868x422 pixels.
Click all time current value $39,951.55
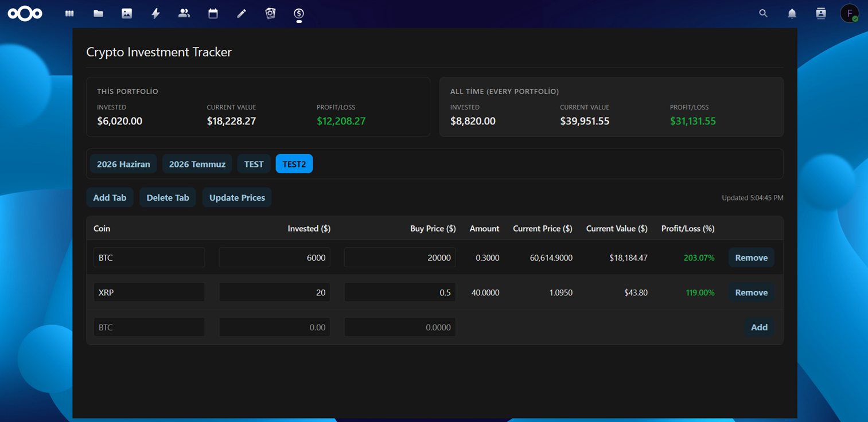585,121
